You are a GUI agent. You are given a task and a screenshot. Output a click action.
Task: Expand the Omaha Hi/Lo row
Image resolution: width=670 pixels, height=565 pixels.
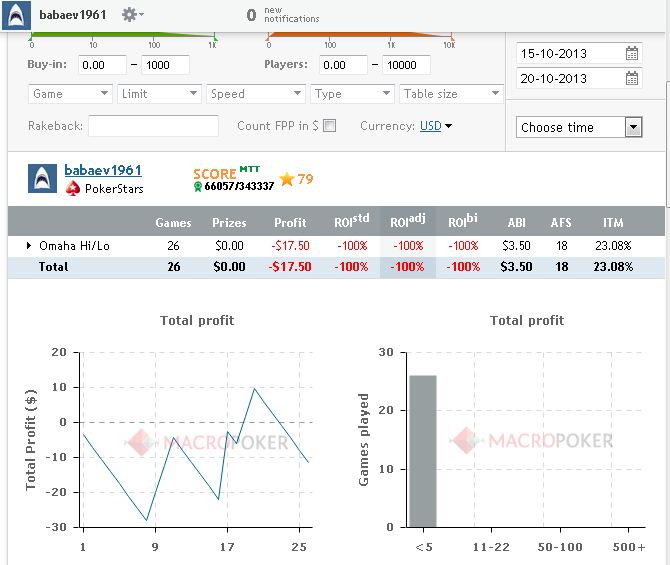click(x=29, y=245)
